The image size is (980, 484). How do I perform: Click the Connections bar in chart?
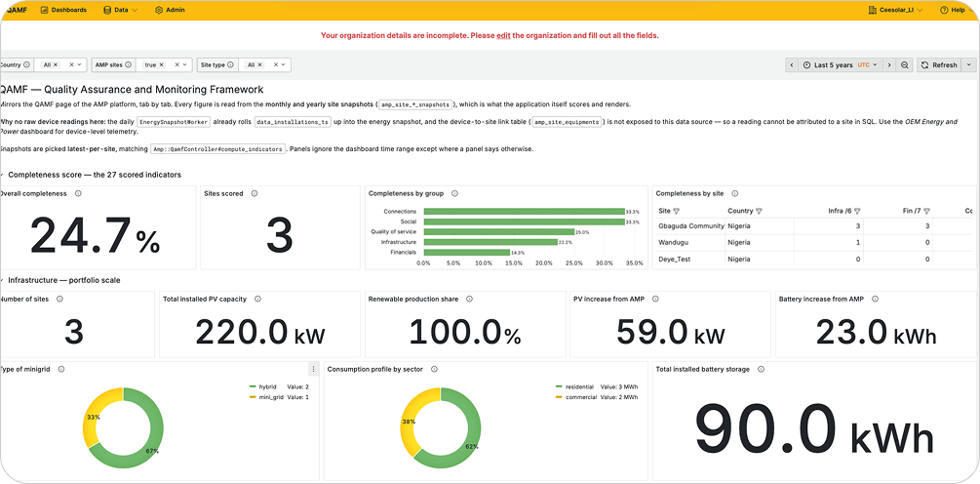pos(524,212)
